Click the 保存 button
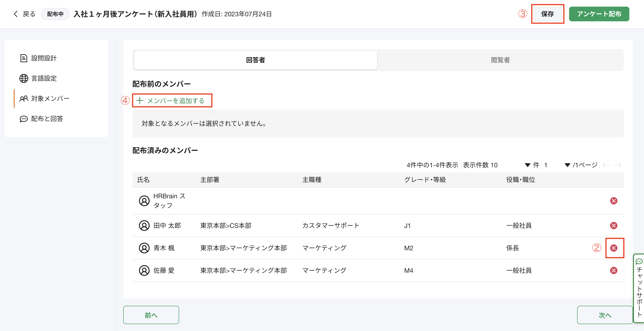The width and height of the screenshot is (644, 331). pos(548,14)
